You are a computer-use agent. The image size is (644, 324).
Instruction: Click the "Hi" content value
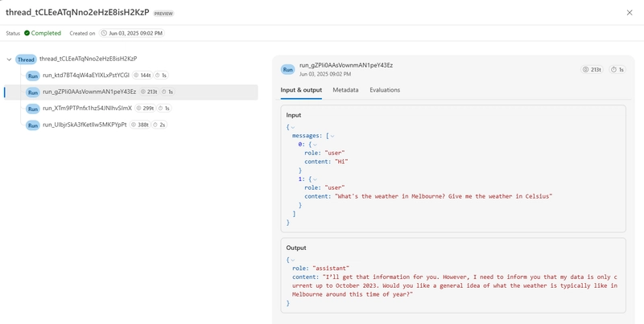pos(341,162)
